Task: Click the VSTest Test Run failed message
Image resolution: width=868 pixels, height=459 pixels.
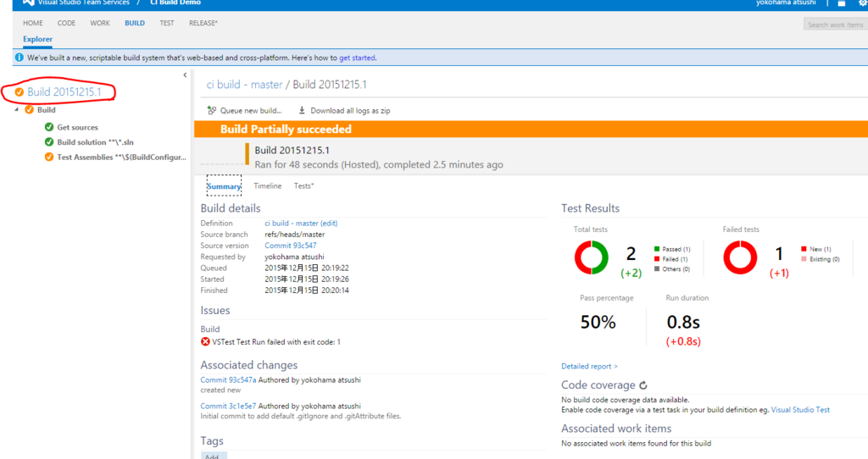Action: [x=276, y=342]
